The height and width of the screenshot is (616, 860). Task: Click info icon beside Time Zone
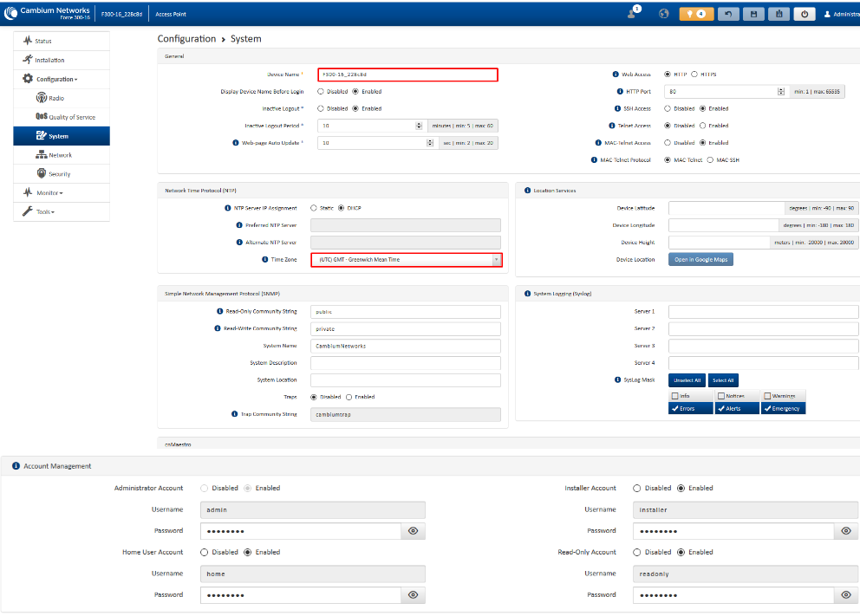click(251, 259)
